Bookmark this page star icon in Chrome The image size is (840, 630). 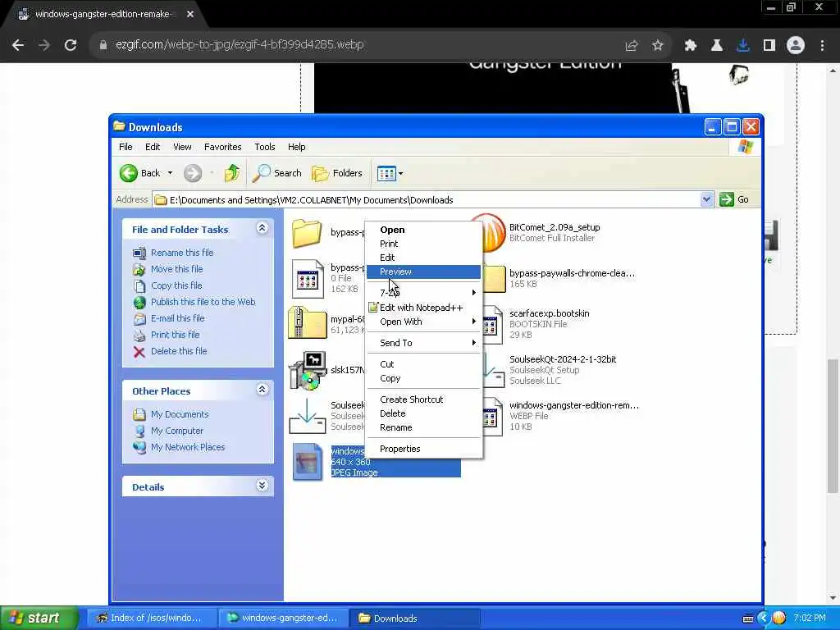[657, 46]
